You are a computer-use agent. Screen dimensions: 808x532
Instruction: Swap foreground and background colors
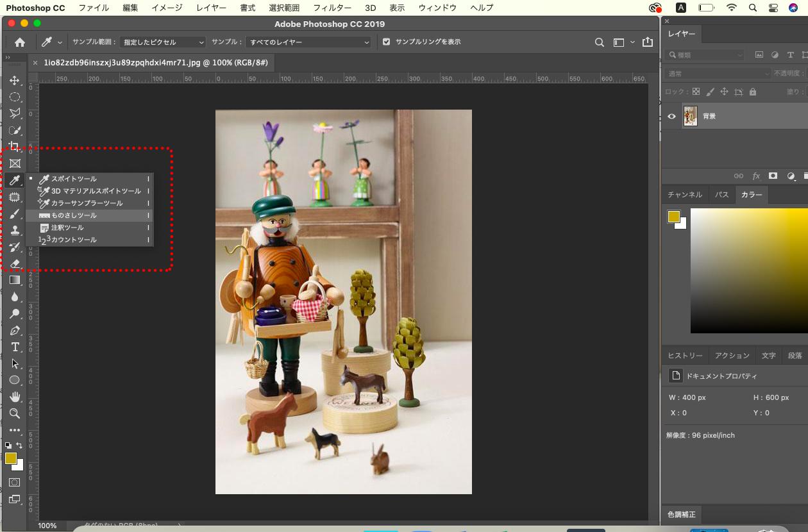tap(19, 445)
